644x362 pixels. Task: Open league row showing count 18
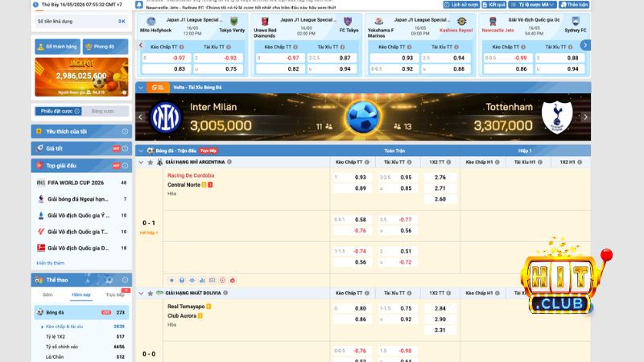coord(81,248)
